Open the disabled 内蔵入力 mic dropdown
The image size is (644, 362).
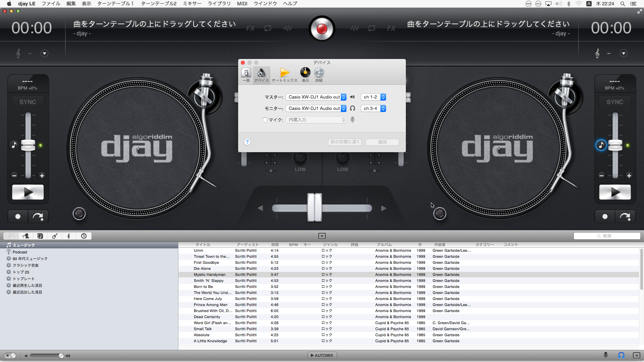[316, 120]
